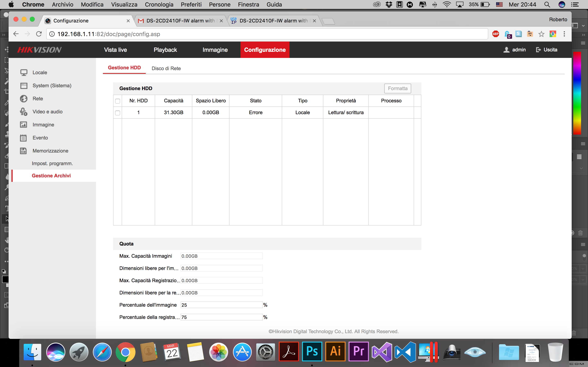Open Chrome three-dot menu
The image size is (588, 367).
564,34
